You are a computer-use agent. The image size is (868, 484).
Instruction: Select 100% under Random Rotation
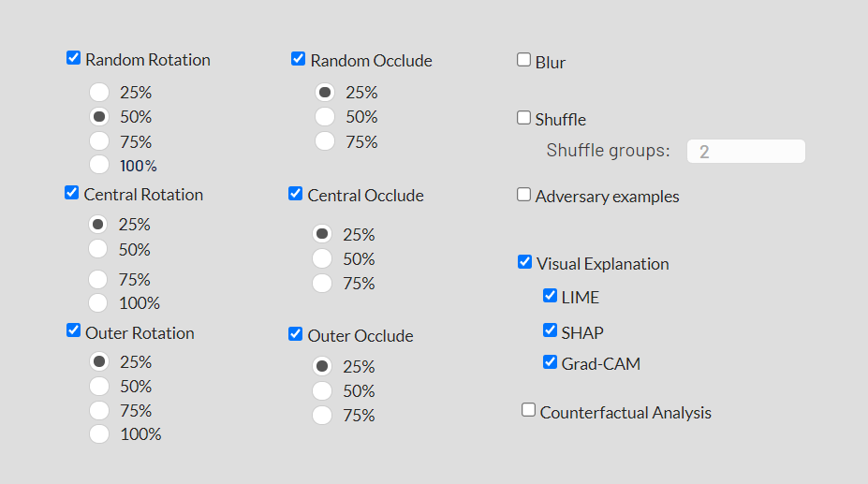(99, 165)
